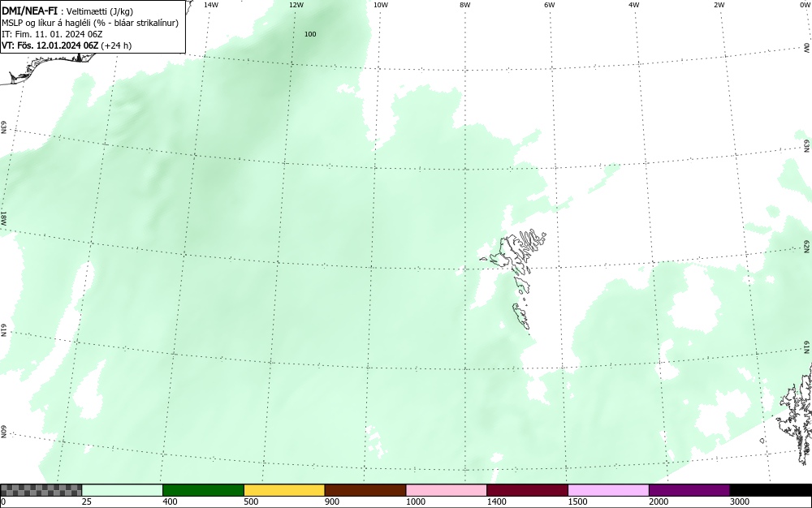Pick the maroon 1400–1500 legend swatch
The height and width of the screenshot is (508, 812).
pyautogui.click(x=527, y=490)
